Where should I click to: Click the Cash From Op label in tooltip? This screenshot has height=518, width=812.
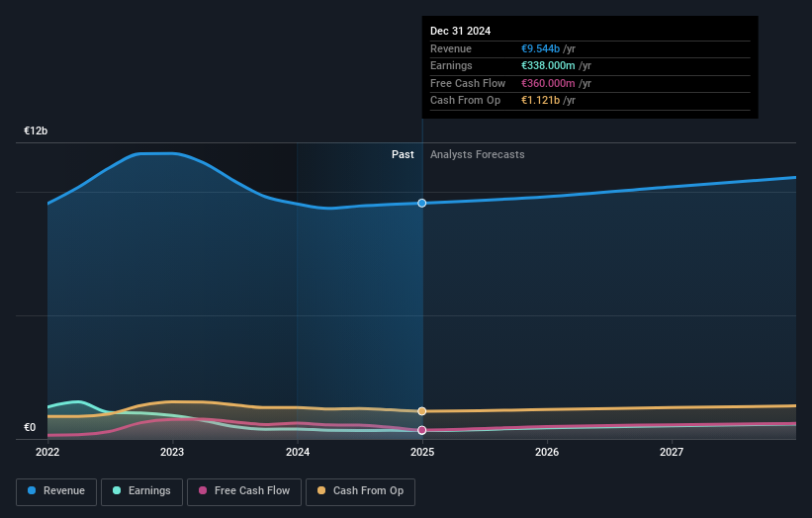tap(465, 101)
